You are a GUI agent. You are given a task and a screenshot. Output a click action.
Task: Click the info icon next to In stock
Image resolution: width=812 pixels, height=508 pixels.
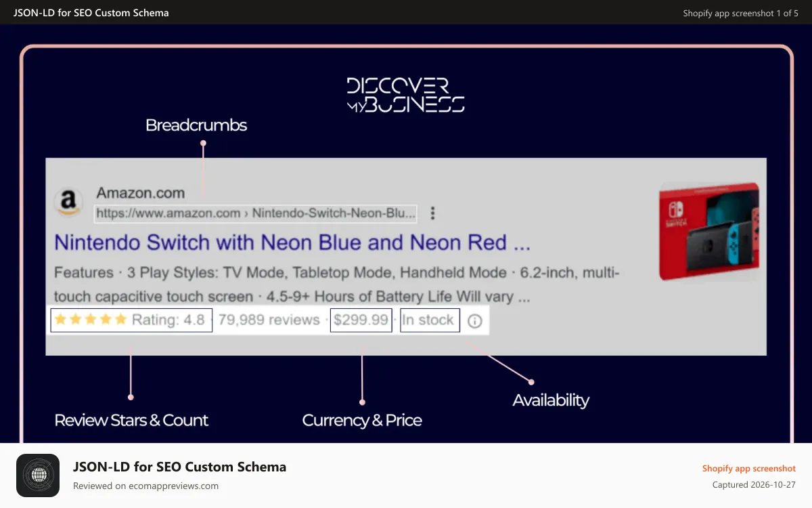coord(475,321)
